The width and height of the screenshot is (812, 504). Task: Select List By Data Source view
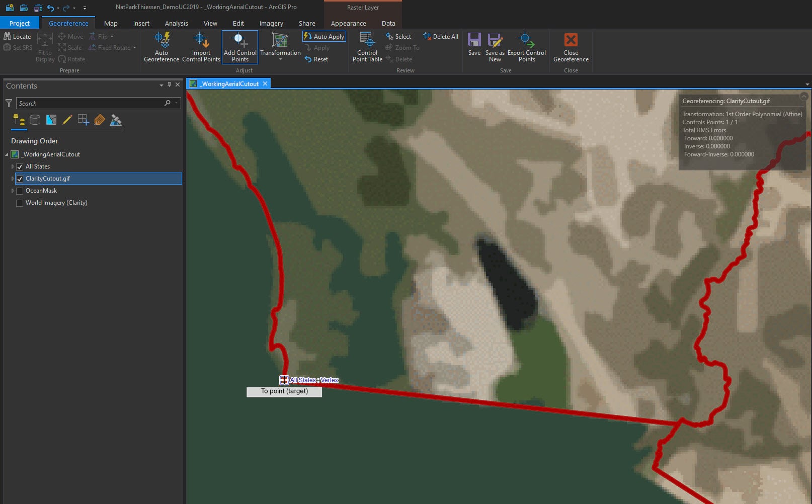pyautogui.click(x=35, y=120)
